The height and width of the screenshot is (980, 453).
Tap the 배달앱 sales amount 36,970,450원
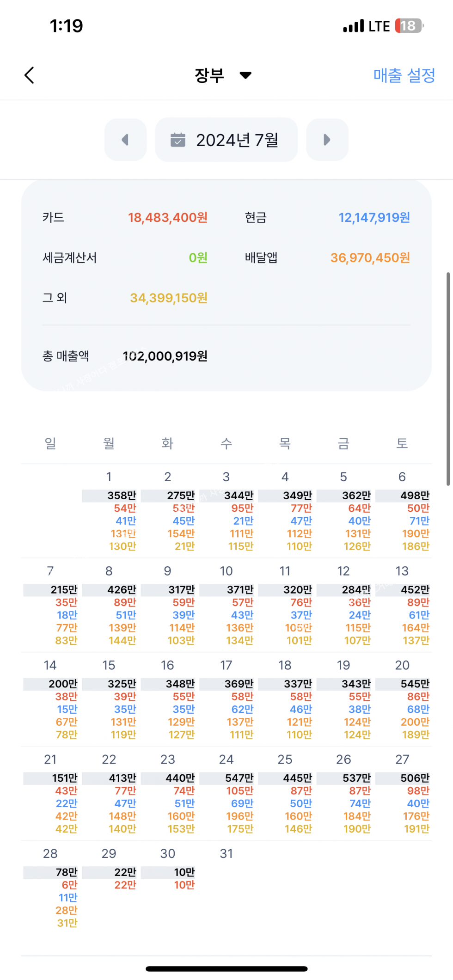(370, 258)
